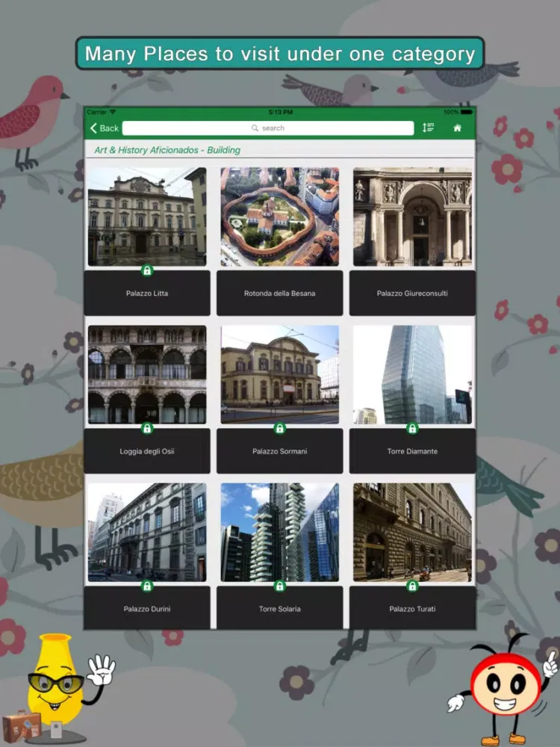Viewport: 560px width, 747px height.
Task: Select the Torre Solaria label
Action: point(279,608)
